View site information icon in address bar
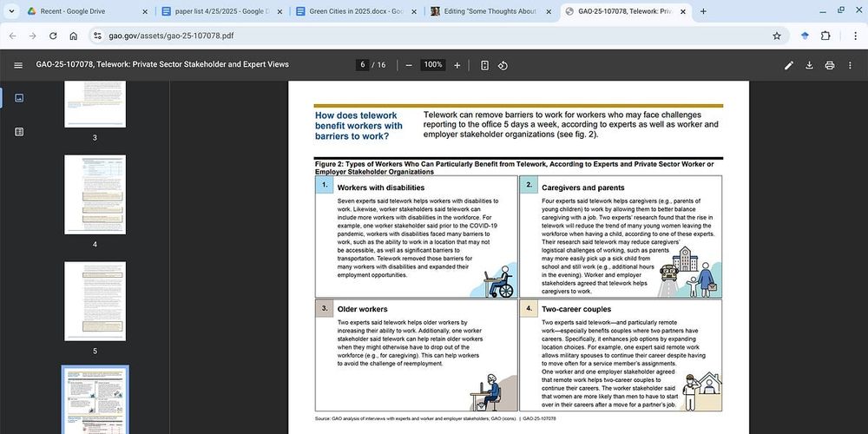 point(97,36)
